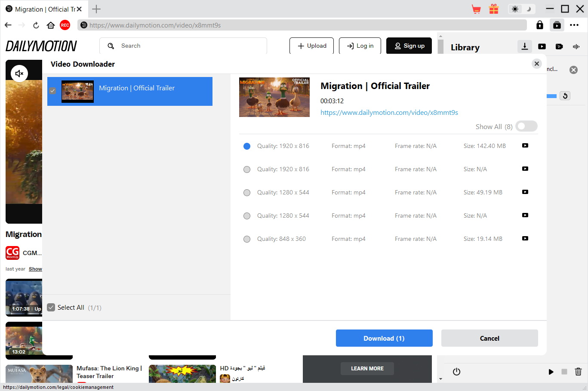Delete items with the trash icon

click(x=579, y=372)
